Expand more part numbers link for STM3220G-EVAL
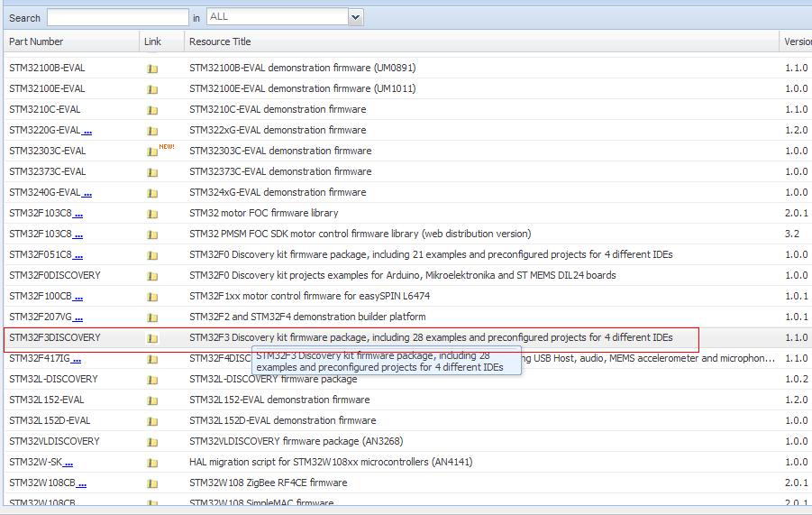 click(87, 131)
